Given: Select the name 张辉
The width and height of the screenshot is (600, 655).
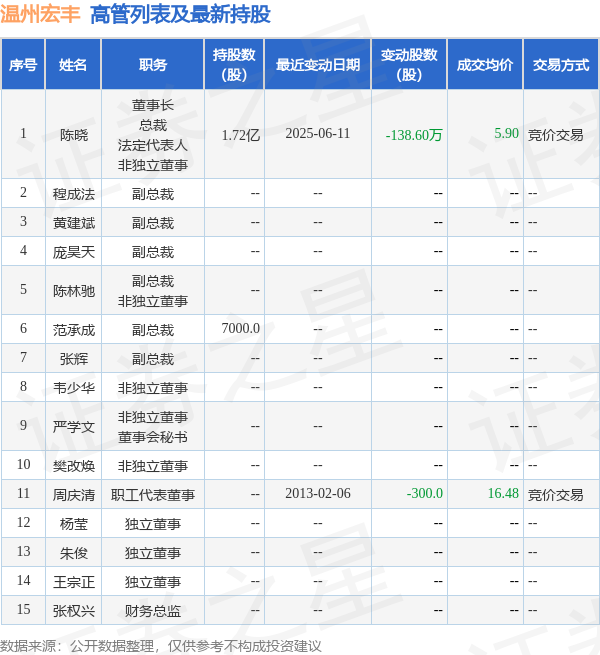Looking at the screenshot, I should click(74, 359).
